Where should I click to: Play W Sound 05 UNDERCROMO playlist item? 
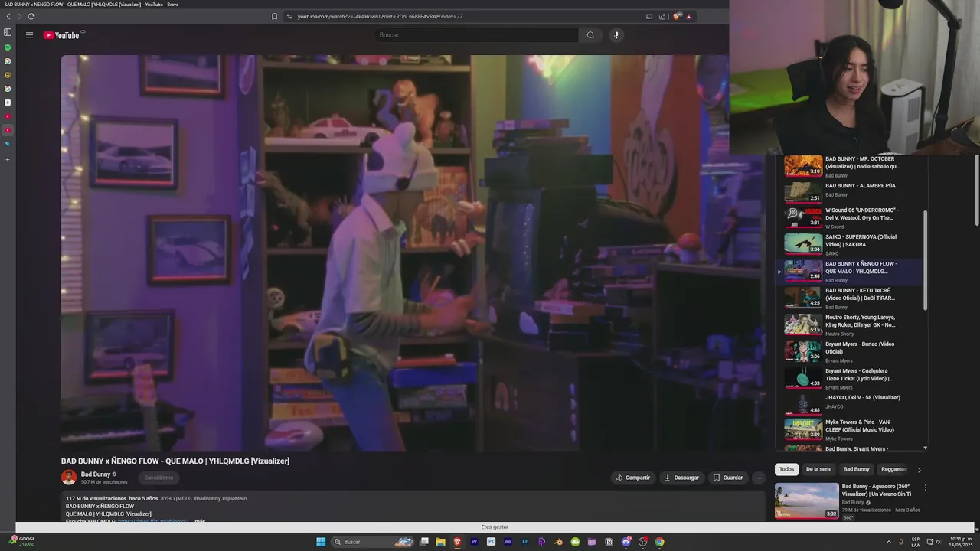tap(850, 217)
